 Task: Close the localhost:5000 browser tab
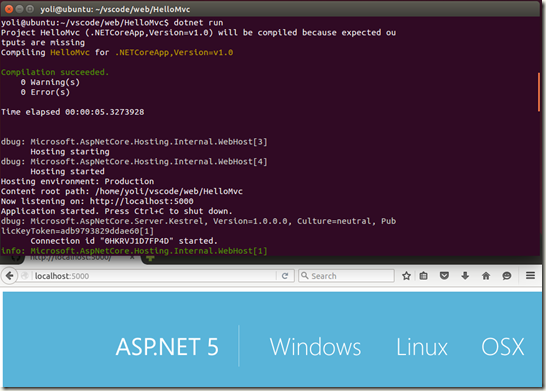pyautogui.click(x=132, y=258)
